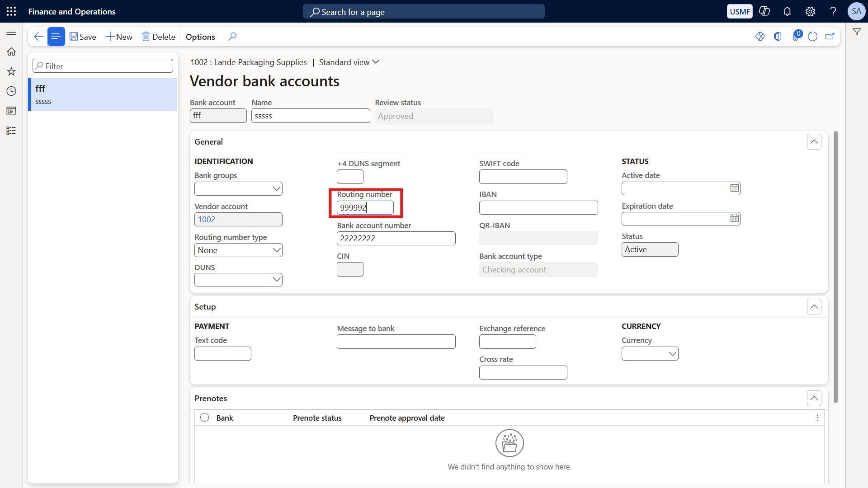Collapse the General section
This screenshot has height=488, width=868.
[x=814, y=142]
